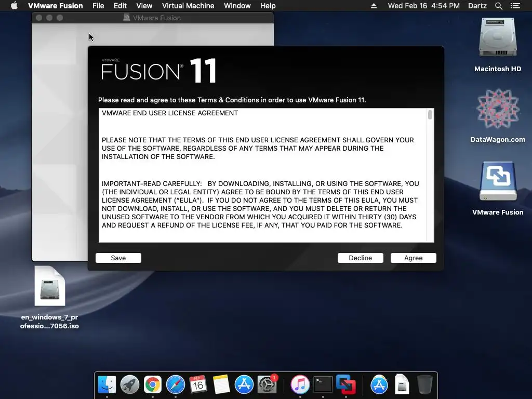
Task: Click the Dartz user name in menu bar
Action: (x=477, y=6)
